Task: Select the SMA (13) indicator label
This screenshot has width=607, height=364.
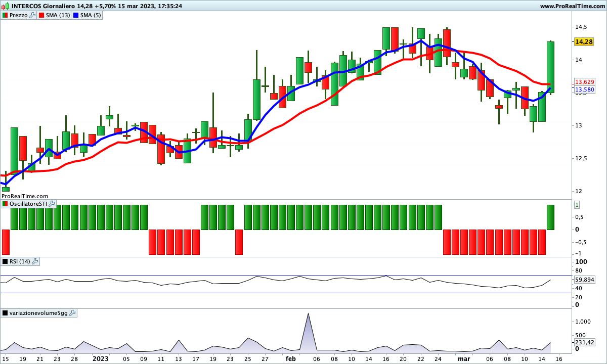Action: 58,15
